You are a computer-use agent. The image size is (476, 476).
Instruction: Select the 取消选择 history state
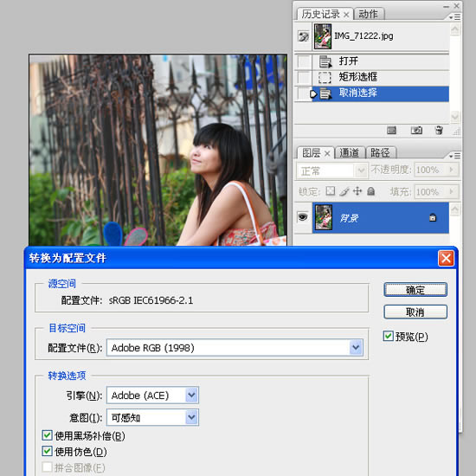coord(381,93)
